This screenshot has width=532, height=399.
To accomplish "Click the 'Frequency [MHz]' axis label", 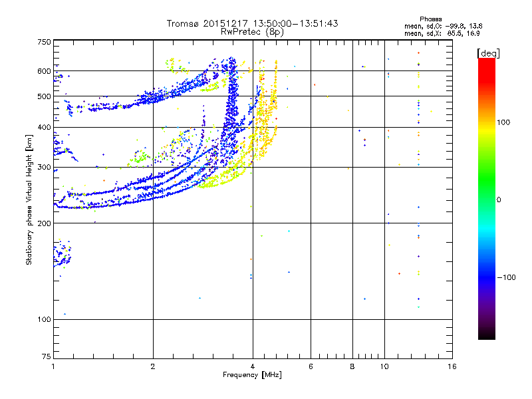I will click(x=252, y=375).
